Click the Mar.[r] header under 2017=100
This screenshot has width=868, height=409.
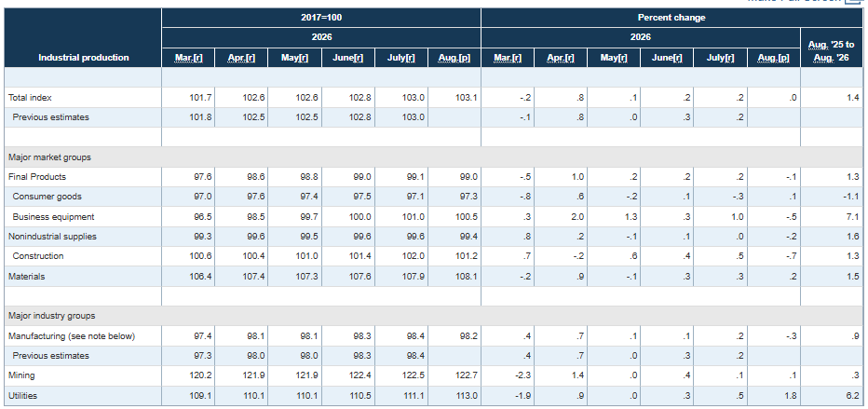coord(188,58)
